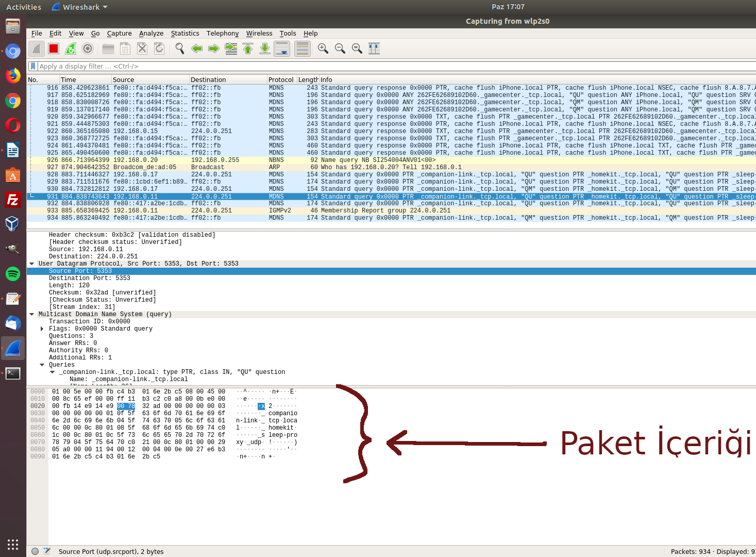Open the Wireshark app menu in top bar

80,7
